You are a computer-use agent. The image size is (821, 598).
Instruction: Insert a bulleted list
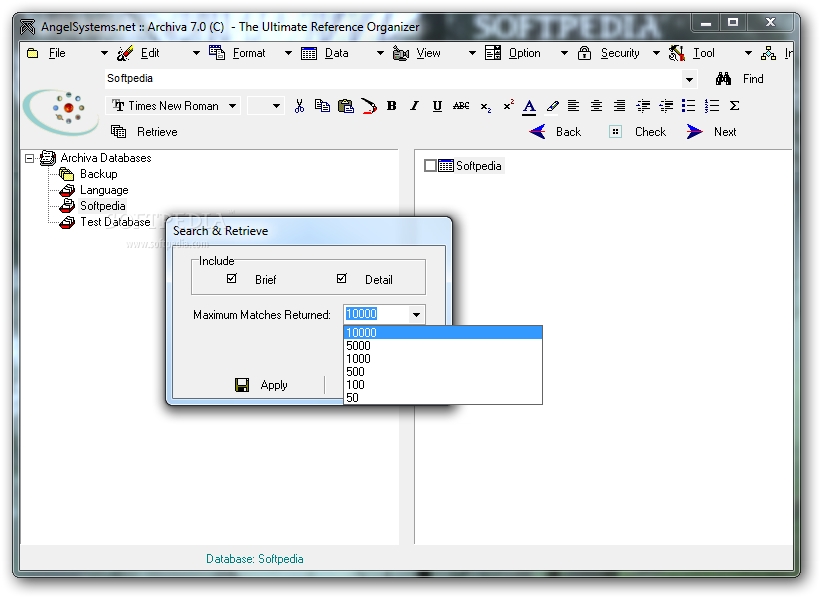pyautogui.click(x=689, y=106)
